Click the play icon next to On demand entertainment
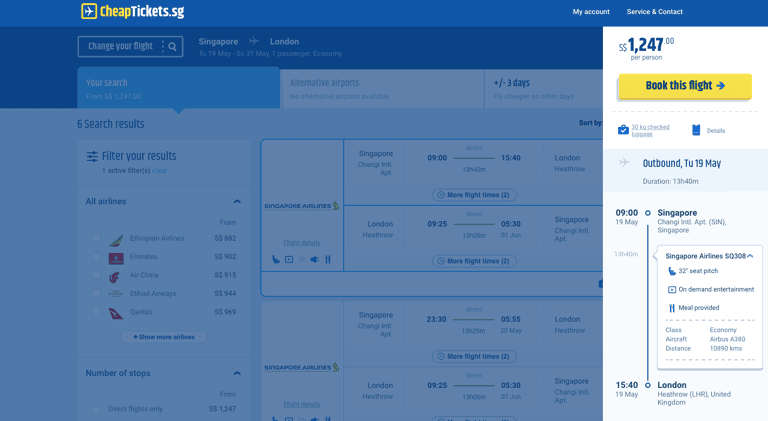The image size is (768, 421). click(x=672, y=289)
